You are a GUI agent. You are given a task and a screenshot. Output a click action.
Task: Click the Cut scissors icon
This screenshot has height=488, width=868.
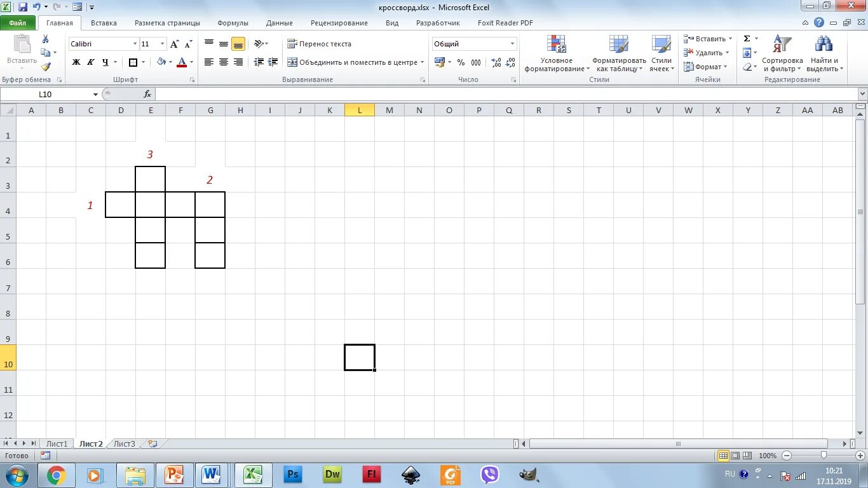pyautogui.click(x=46, y=39)
